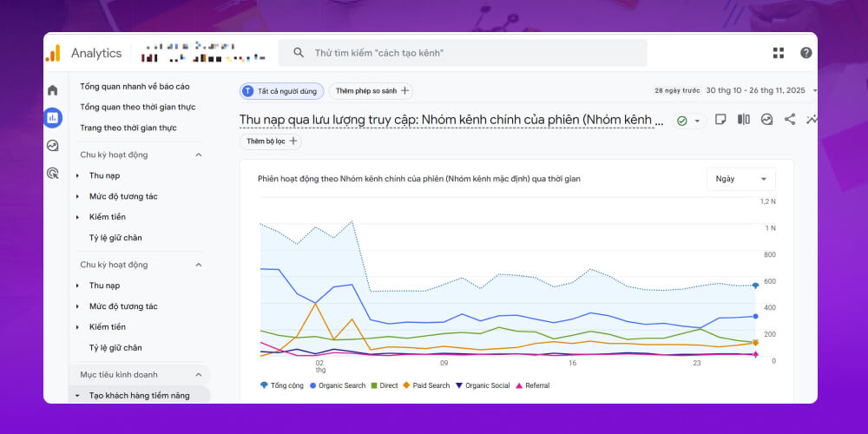The image size is (868, 434).
Task: Click the Thử tìm kiếm search field
Action: click(x=469, y=53)
